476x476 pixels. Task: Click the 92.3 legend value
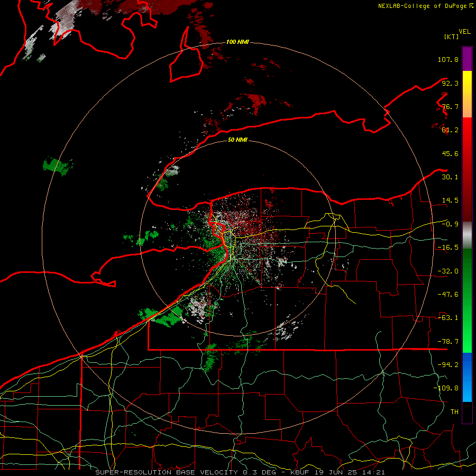[450, 83]
